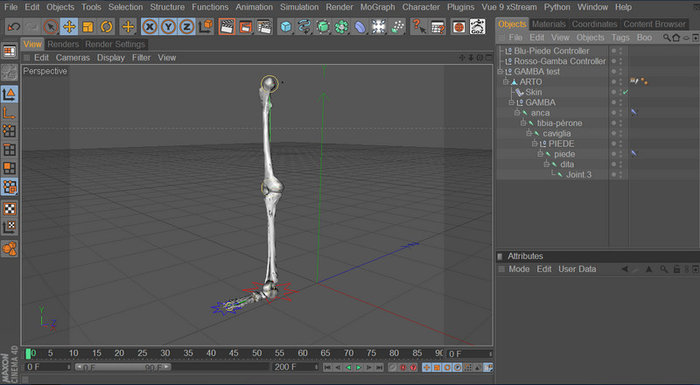Collapse the PIEDE null group
Viewport: 700px width, 385px height.
pyautogui.click(x=535, y=143)
